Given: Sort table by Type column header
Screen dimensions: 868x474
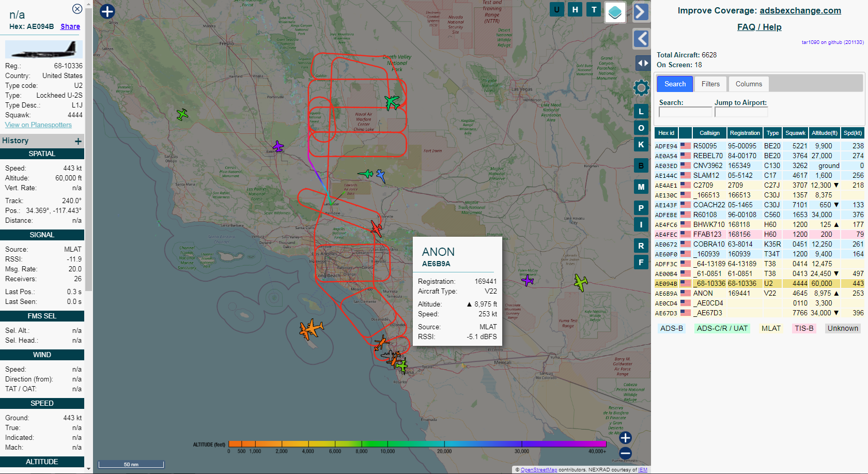Looking at the screenshot, I should tap(772, 133).
